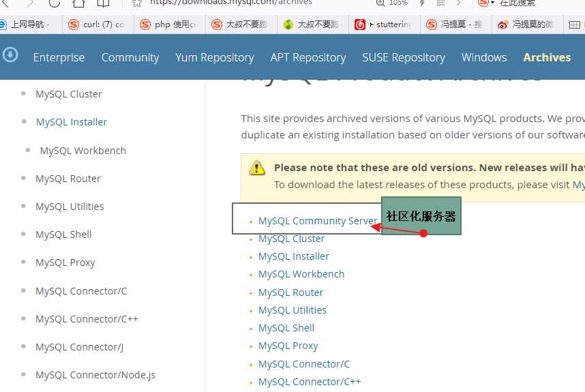Open the MySQL Utilities link in the main list
This screenshot has width=585, height=392.
click(x=292, y=310)
